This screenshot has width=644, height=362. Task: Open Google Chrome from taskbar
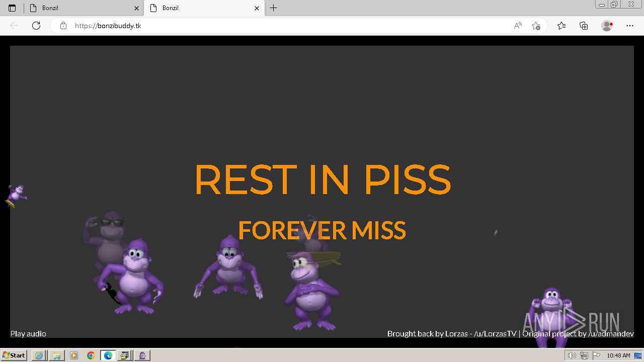(x=91, y=355)
